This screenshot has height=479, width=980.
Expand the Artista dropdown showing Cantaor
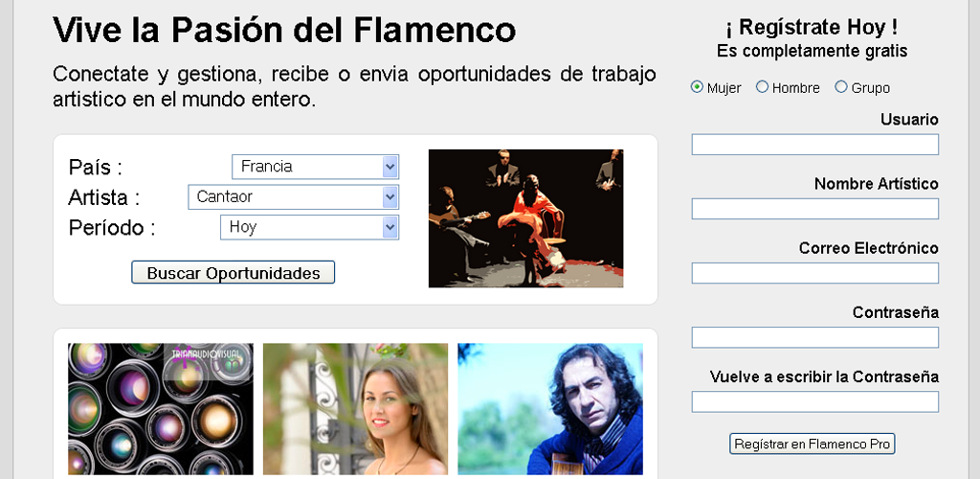[293, 197]
